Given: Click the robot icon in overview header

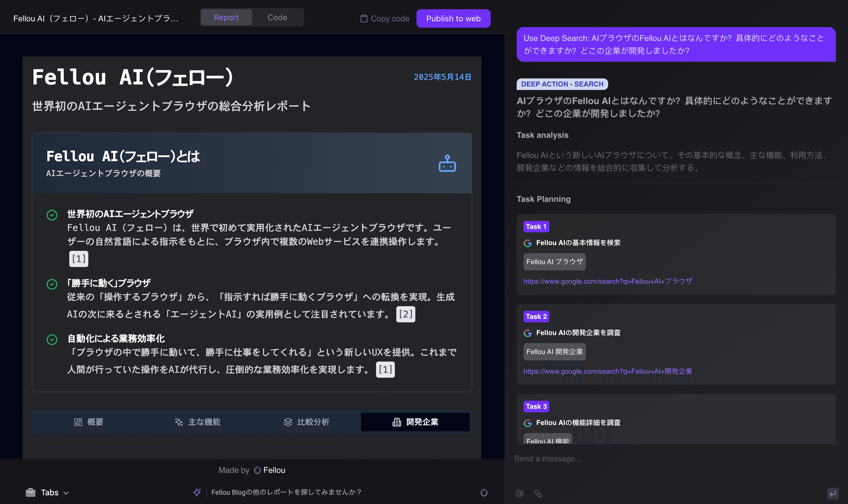Looking at the screenshot, I should coord(447,163).
